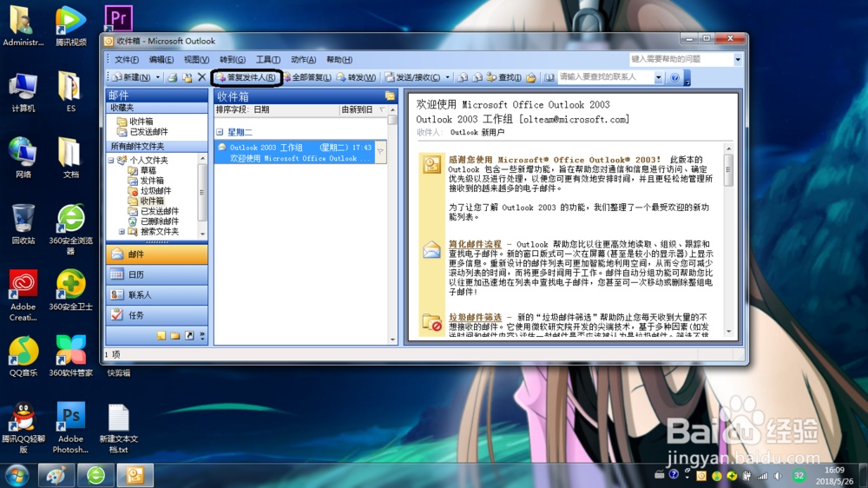The width and height of the screenshot is (868, 488).
Task: Click the flag on the Outlook 2003 message
Action: point(380,152)
